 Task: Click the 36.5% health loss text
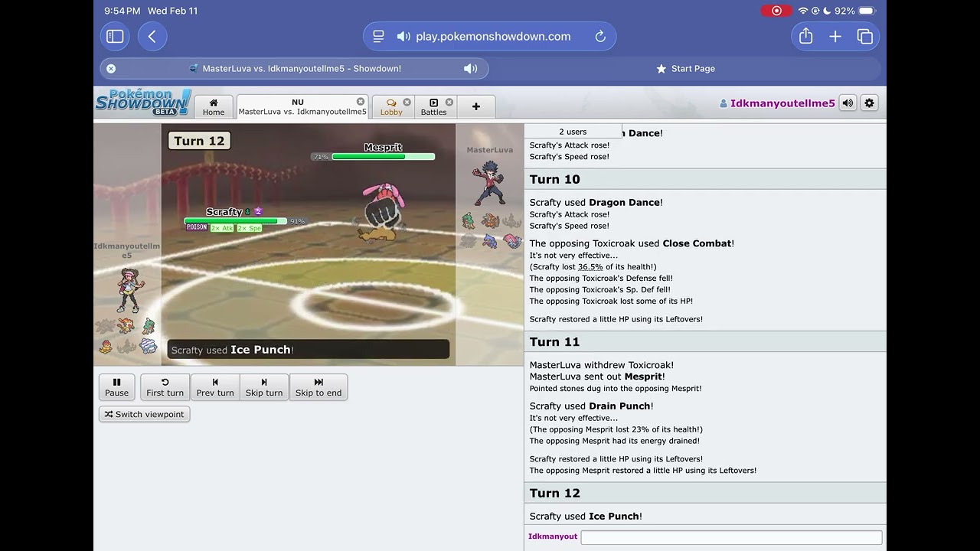pyautogui.click(x=590, y=267)
